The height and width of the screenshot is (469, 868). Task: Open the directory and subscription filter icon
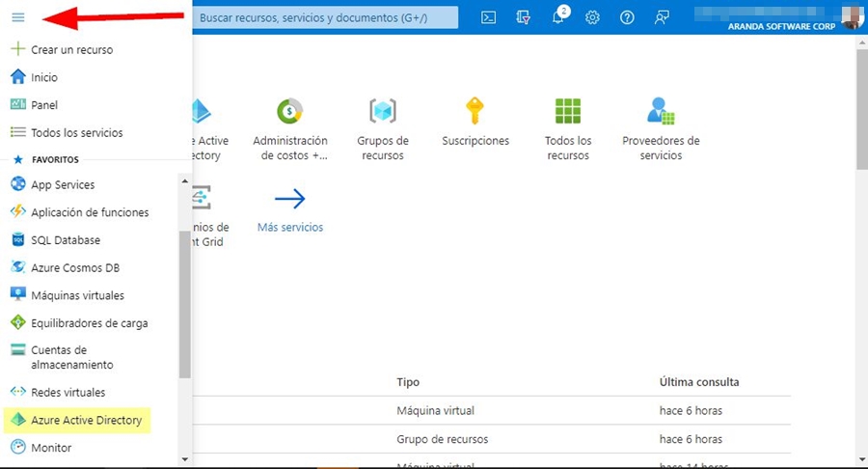click(x=524, y=17)
